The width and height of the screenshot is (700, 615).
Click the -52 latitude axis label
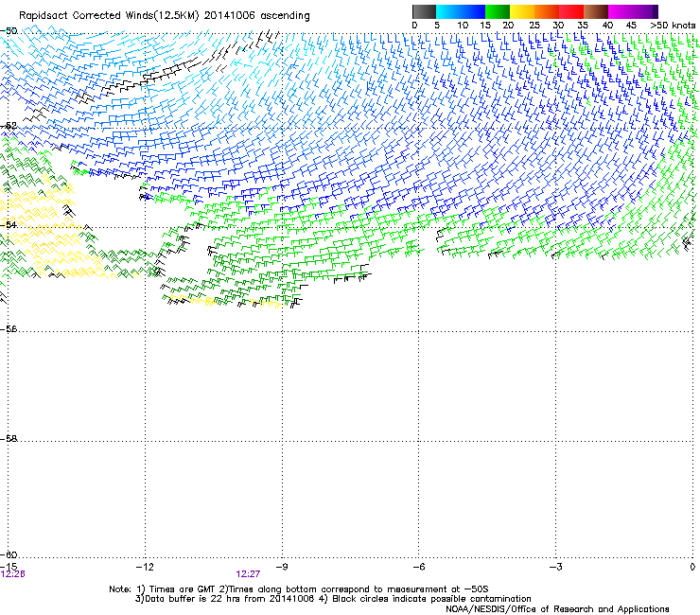(9, 126)
